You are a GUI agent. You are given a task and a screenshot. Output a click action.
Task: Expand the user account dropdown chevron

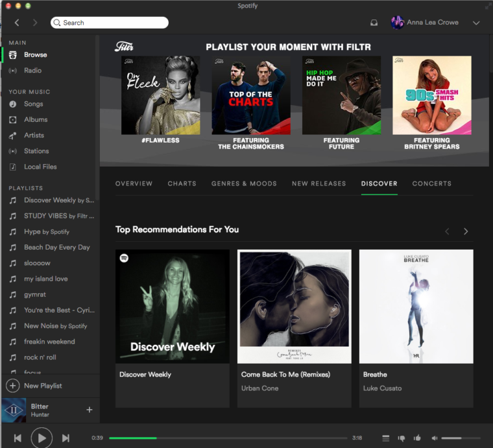point(476,23)
